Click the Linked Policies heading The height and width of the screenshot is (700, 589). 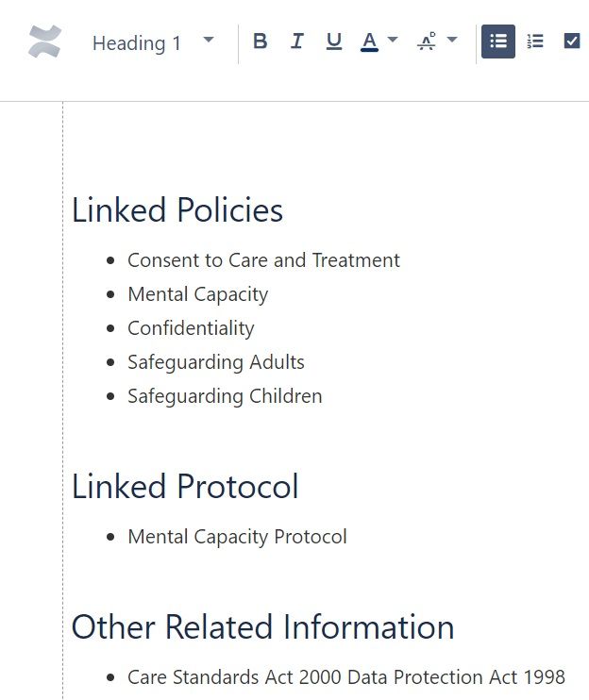click(177, 209)
